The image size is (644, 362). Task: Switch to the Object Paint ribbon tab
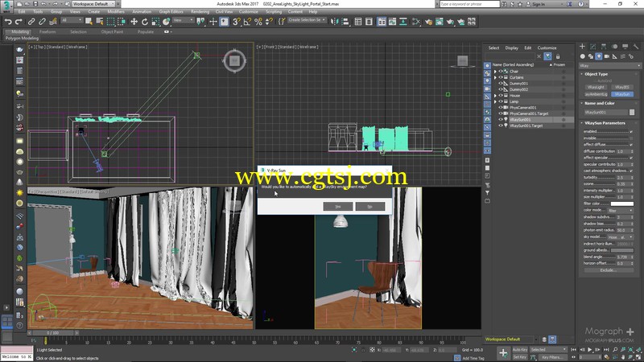[112, 31]
